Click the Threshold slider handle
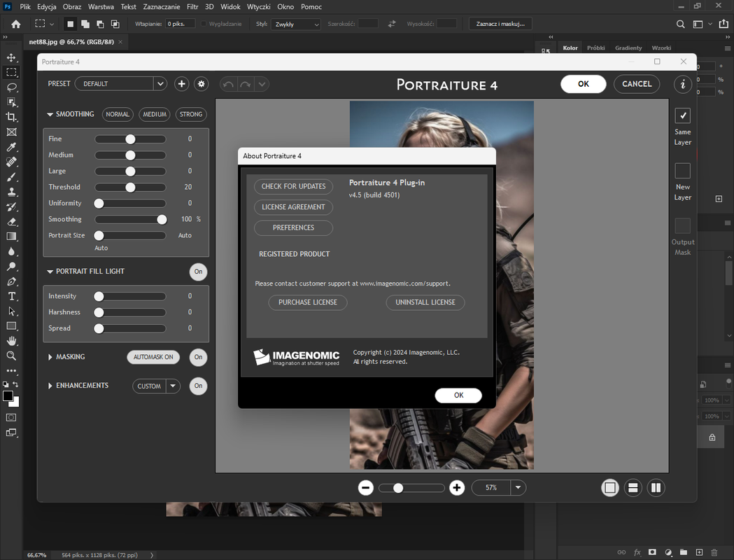The height and width of the screenshot is (560, 734). point(131,188)
